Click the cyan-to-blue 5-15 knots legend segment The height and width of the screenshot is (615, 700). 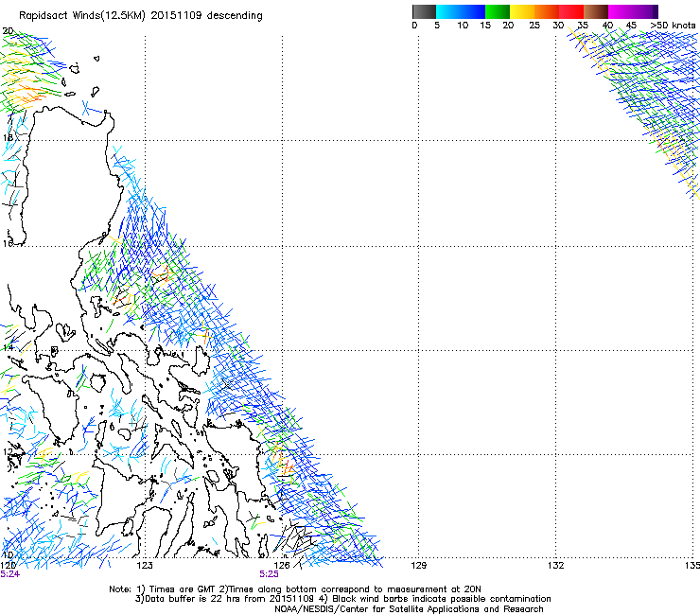click(x=461, y=11)
